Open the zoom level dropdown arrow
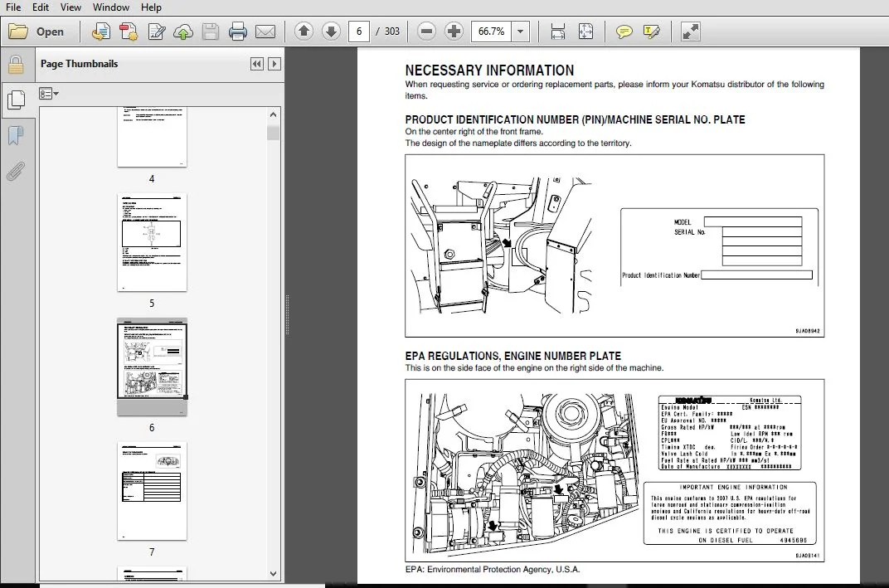Image resolution: width=889 pixels, height=588 pixels. pos(521,32)
